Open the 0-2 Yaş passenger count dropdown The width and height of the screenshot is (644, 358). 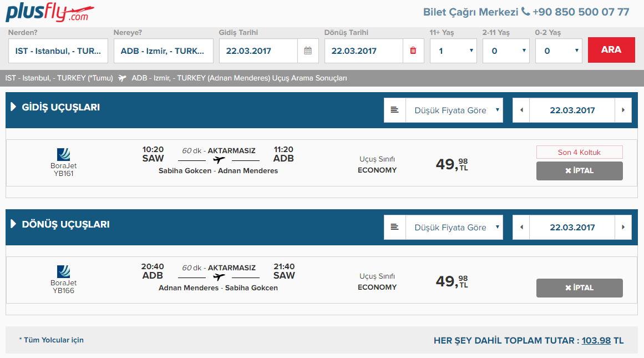559,51
